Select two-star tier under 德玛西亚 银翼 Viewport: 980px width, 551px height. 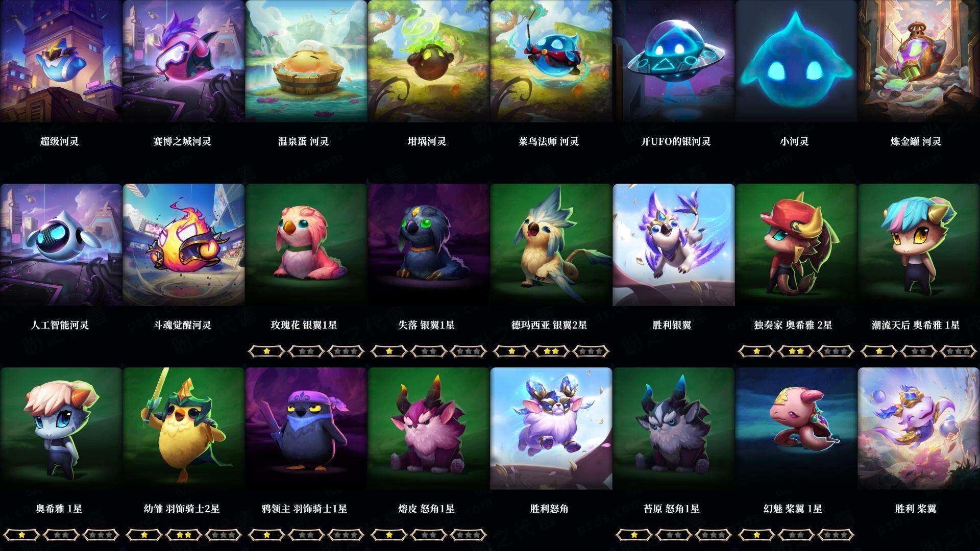pyautogui.click(x=551, y=351)
